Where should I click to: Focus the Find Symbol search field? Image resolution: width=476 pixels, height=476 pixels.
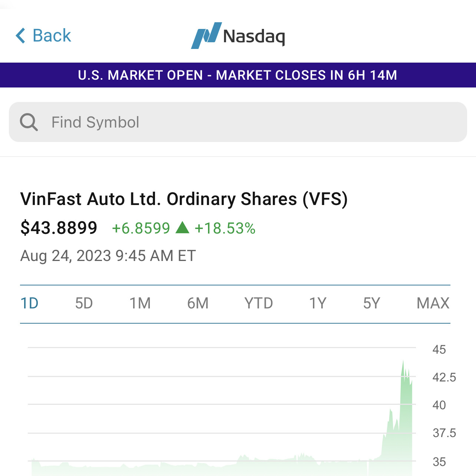coord(245,122)
